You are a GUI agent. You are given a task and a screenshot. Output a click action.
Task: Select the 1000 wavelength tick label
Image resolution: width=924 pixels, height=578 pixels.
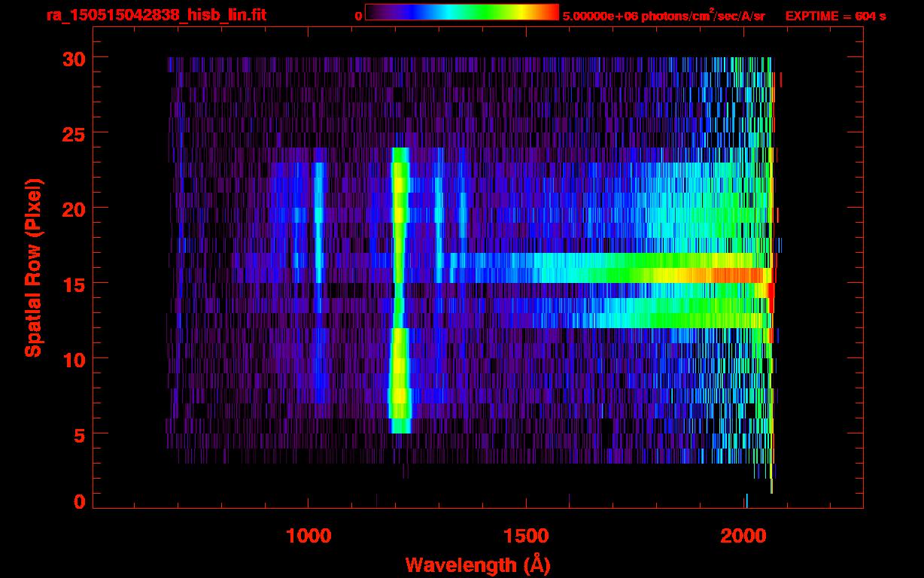click(309, 536)
